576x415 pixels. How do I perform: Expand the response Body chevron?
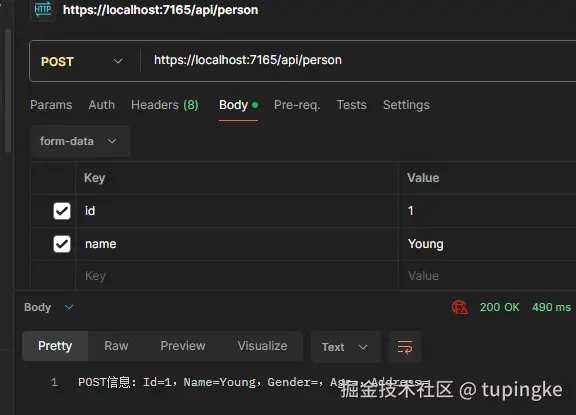pyautogui.click(x=69, y=307)
